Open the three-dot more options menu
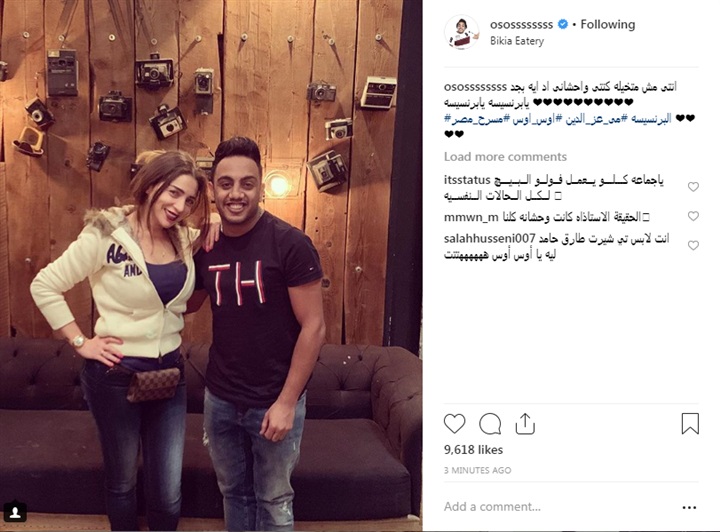720x532 pixels. click(x=689, y=507)
